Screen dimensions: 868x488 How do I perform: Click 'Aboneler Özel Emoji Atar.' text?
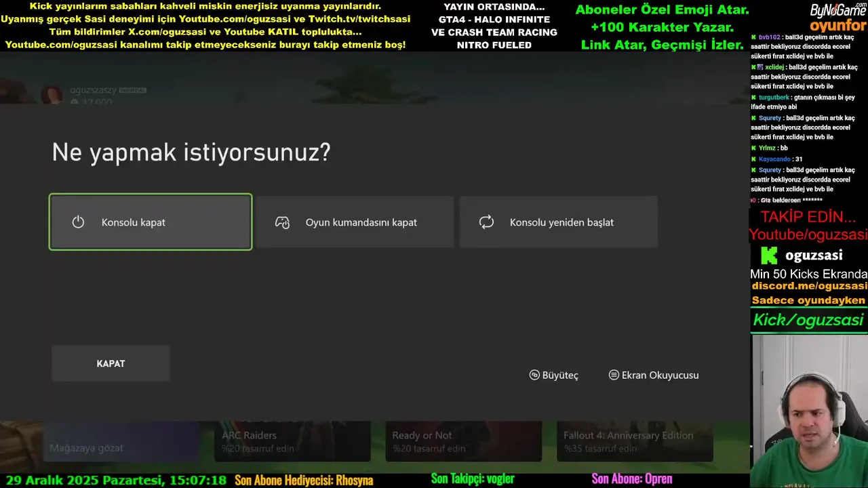click(662, 9)
